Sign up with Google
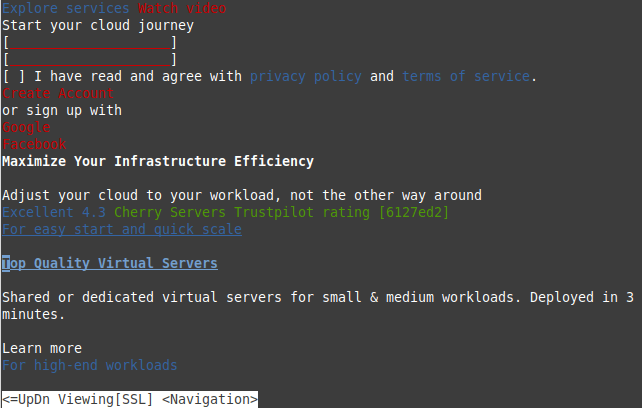Viewport: 642px width, 408px height. [x=27, y=127]
